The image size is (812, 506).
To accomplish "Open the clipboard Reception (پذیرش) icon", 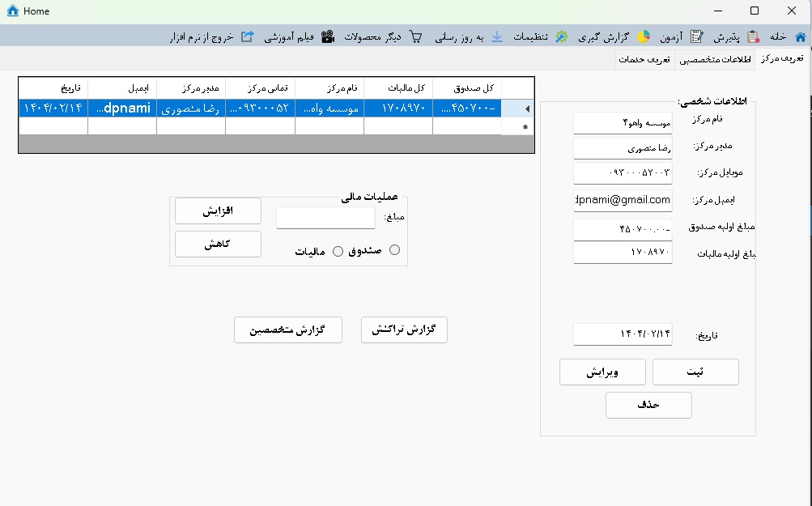I will pos(753,36).
